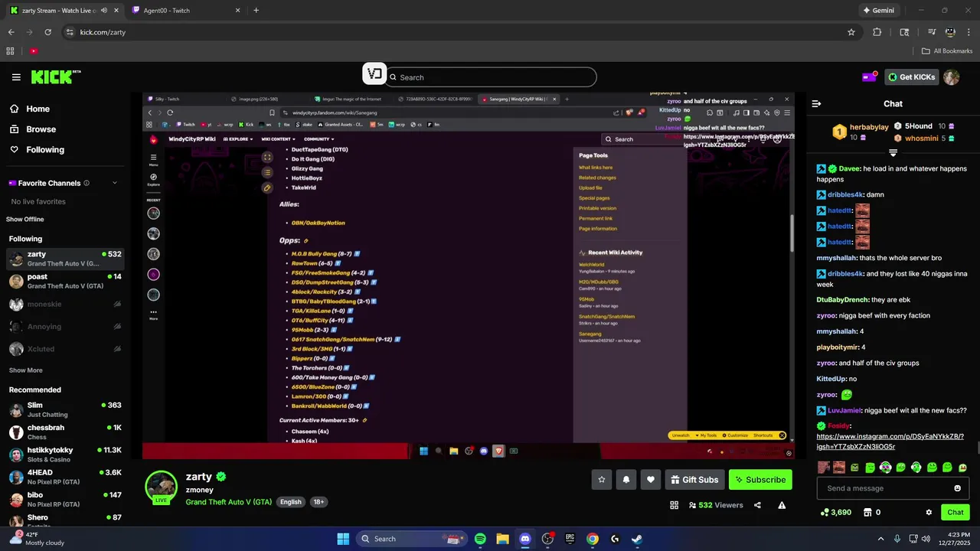This screenshot has height=551, width=980.
Task: Open Grand Theft Auto V category link
Action: (x=228, y=502)
